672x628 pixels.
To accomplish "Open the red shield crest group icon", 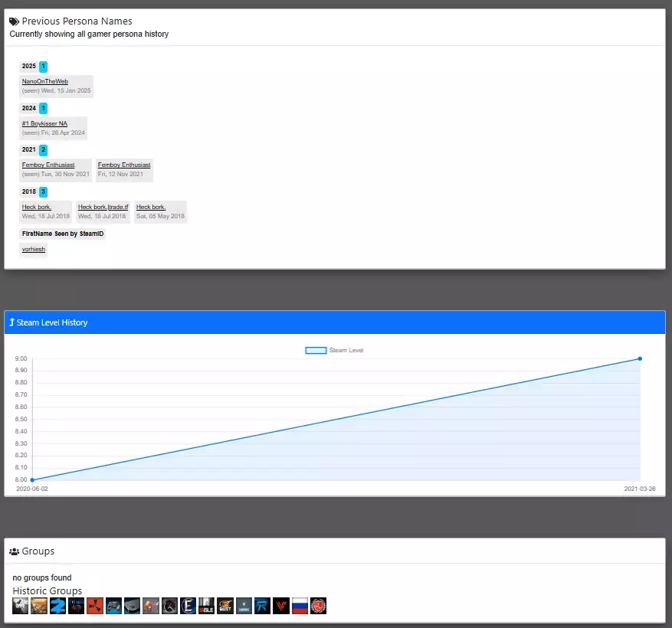I will click(x=319, y=606).
